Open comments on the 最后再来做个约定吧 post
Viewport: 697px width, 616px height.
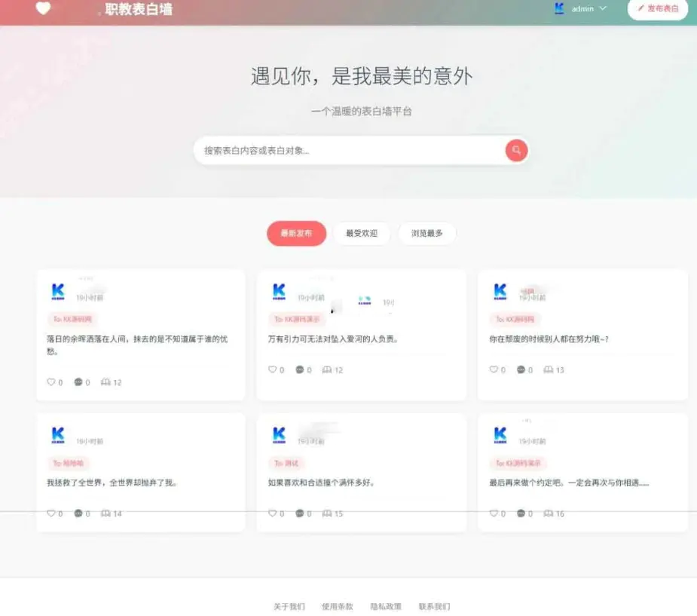coord(521,513)
